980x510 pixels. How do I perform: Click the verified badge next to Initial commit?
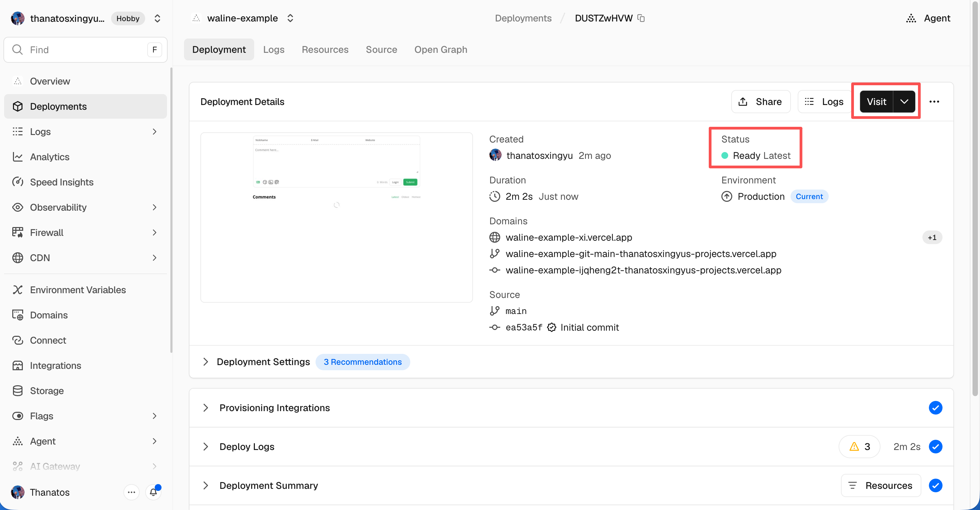click(552, 327)
